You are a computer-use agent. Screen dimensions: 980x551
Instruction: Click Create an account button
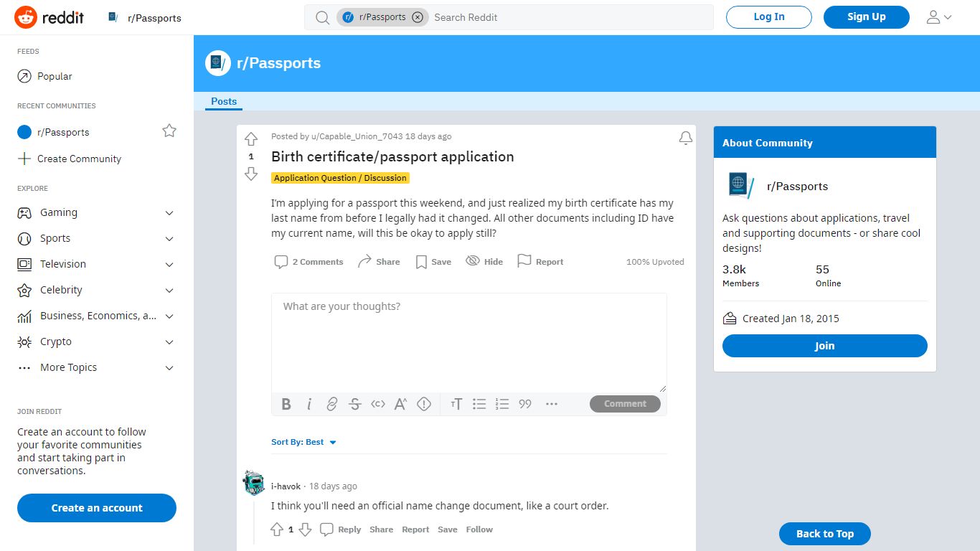(97, 508)
